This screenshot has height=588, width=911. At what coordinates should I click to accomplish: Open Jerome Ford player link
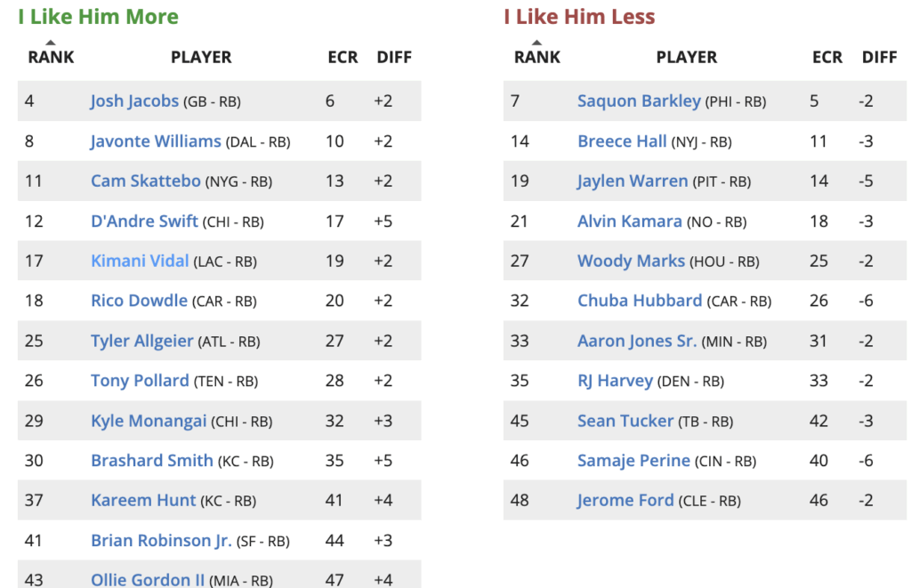point(625,501)
